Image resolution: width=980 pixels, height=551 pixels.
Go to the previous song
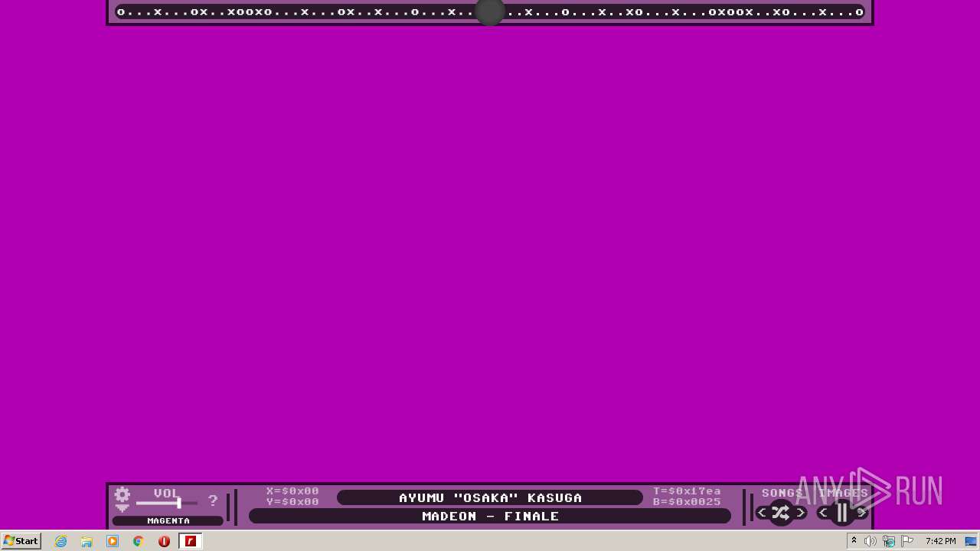(762, 513)
